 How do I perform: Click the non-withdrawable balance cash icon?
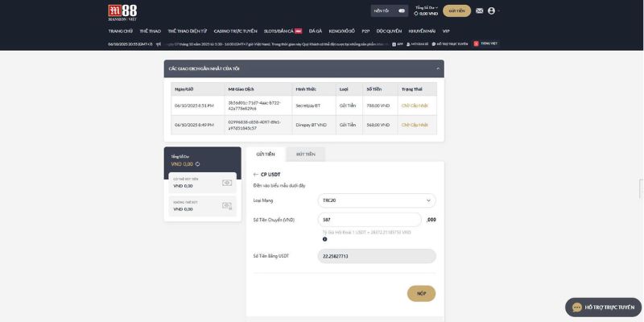pyautogui.click(x=226, y=206)
